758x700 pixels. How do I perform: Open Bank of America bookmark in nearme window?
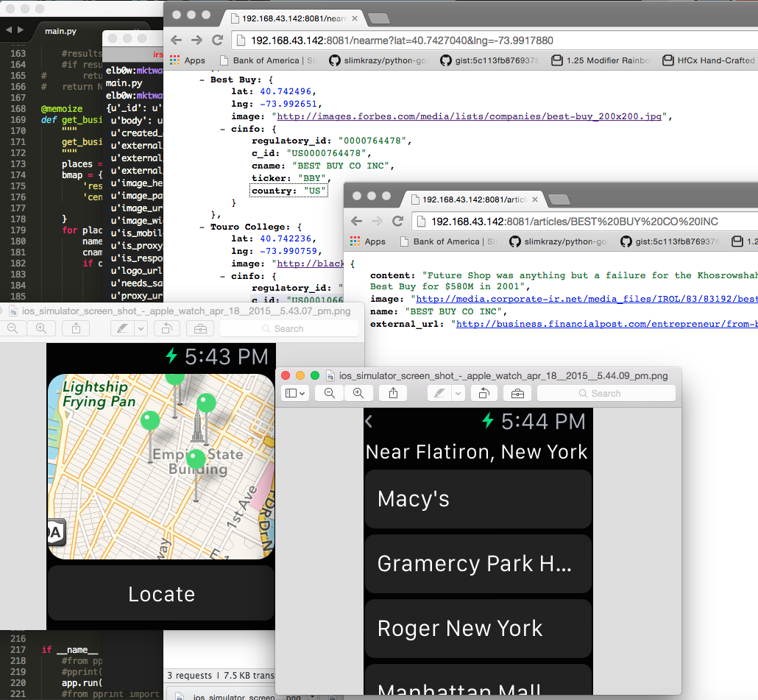267,60
